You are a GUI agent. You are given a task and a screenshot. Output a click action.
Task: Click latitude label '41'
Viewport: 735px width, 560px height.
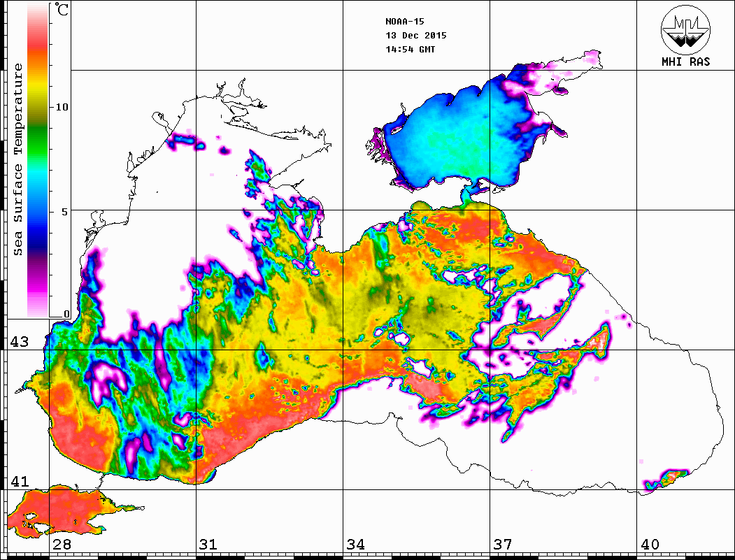click(x=20, y=481)
